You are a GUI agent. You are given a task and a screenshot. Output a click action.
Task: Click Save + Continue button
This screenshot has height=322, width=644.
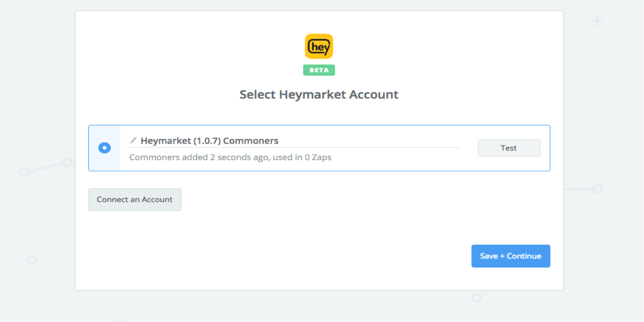coord(511,256)
